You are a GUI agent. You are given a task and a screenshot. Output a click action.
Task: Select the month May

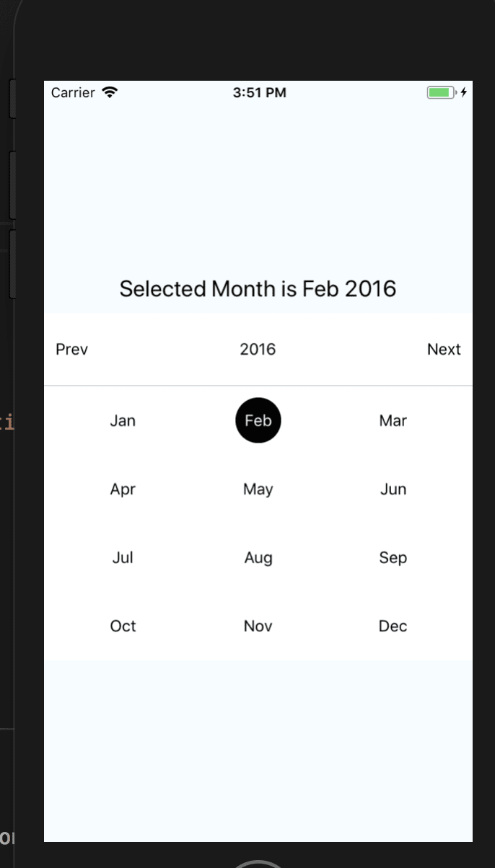click(258, 489)
